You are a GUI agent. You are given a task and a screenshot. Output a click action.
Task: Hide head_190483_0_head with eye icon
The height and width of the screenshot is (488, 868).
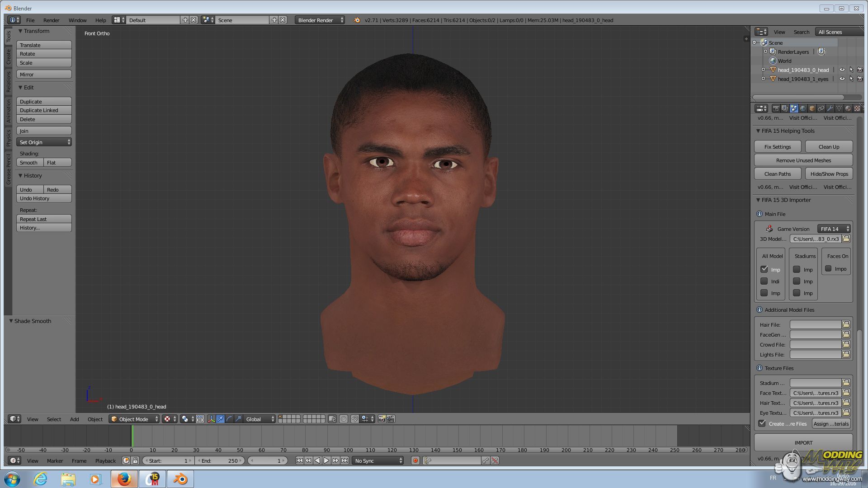tap(842, 70)
